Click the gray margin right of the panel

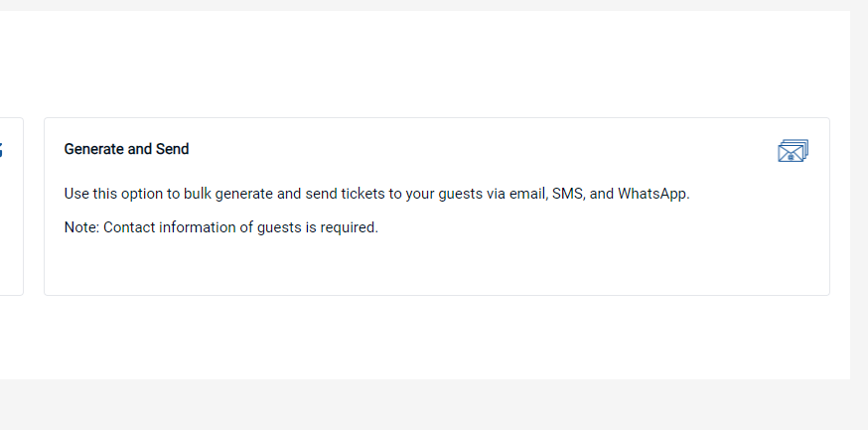tap(859, 194)
